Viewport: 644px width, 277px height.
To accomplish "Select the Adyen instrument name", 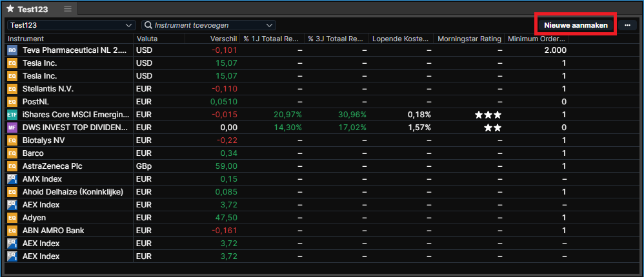I will [x=34, y=218].
